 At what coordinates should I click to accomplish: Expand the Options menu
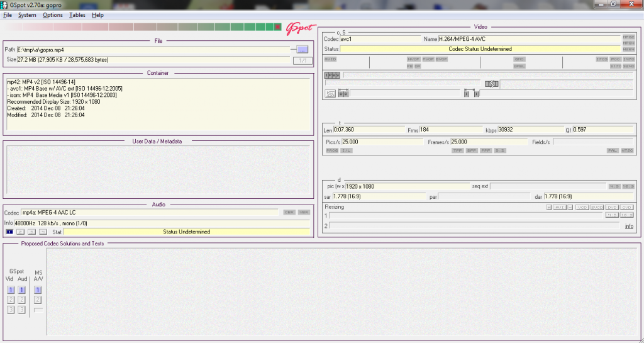click(x=53, y=15)
